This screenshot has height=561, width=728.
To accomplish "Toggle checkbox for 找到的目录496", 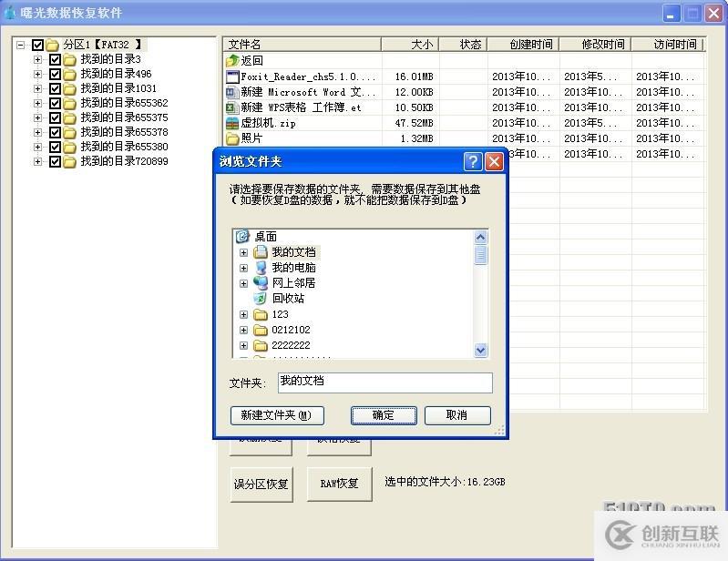I will (55, 74).
